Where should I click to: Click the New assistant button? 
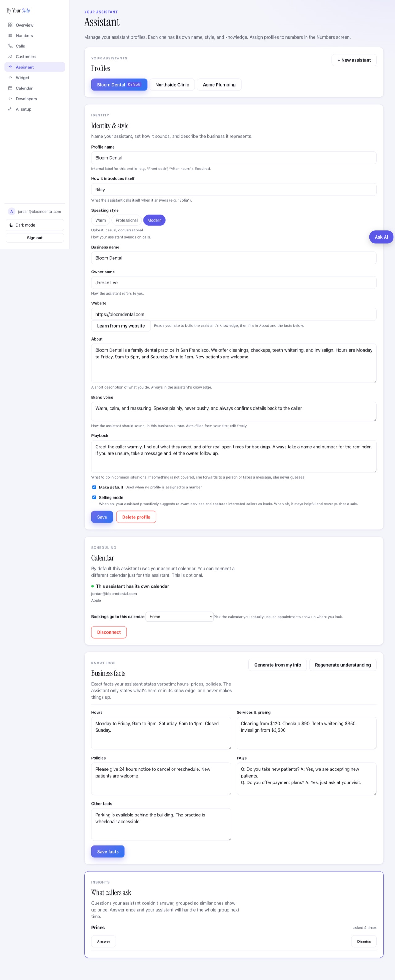354,60
